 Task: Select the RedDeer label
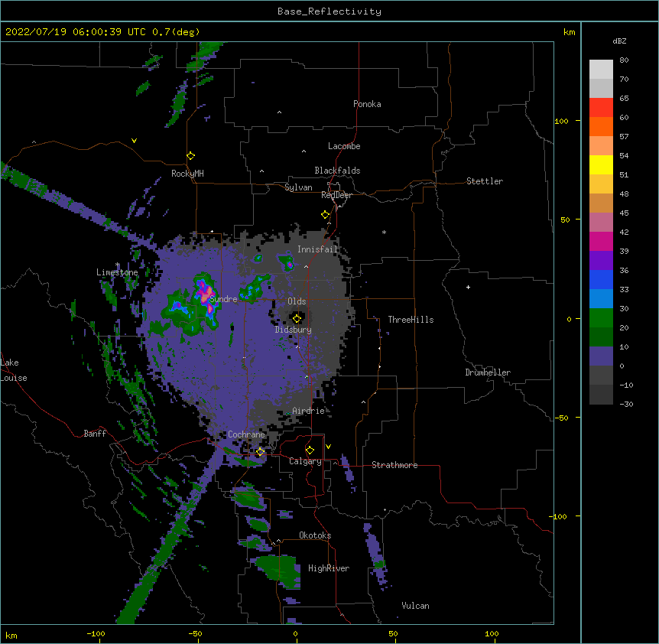click(336, 195)
